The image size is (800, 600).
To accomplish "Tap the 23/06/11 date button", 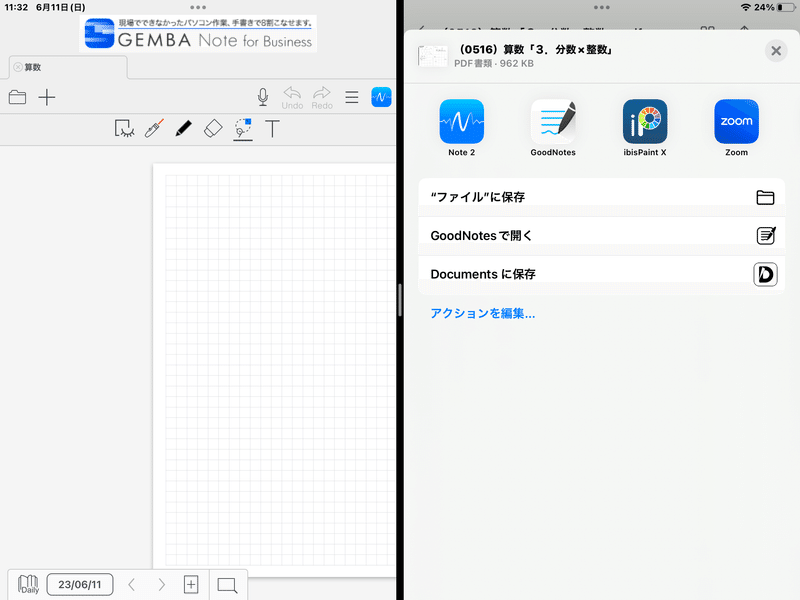I will [80, 584].
